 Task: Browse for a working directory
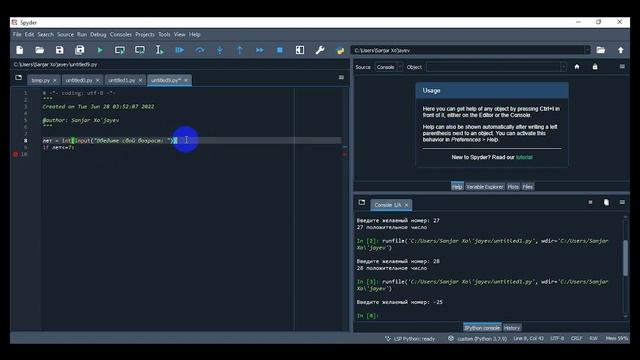(600, 50)
